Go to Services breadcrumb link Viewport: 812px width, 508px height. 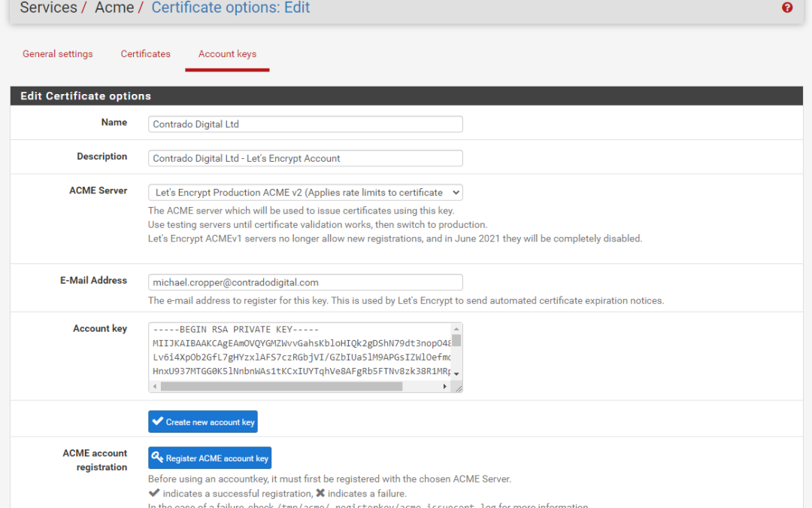[49, 8]
